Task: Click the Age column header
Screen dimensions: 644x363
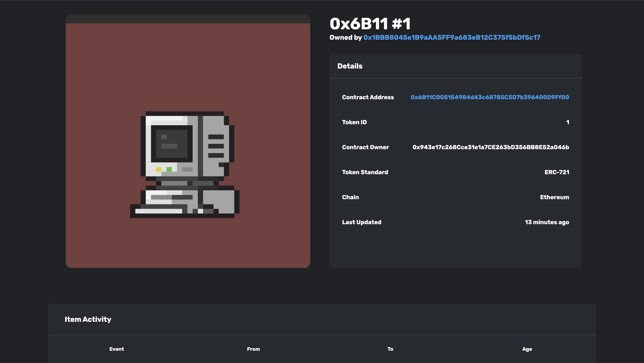Action: [527, 349]
